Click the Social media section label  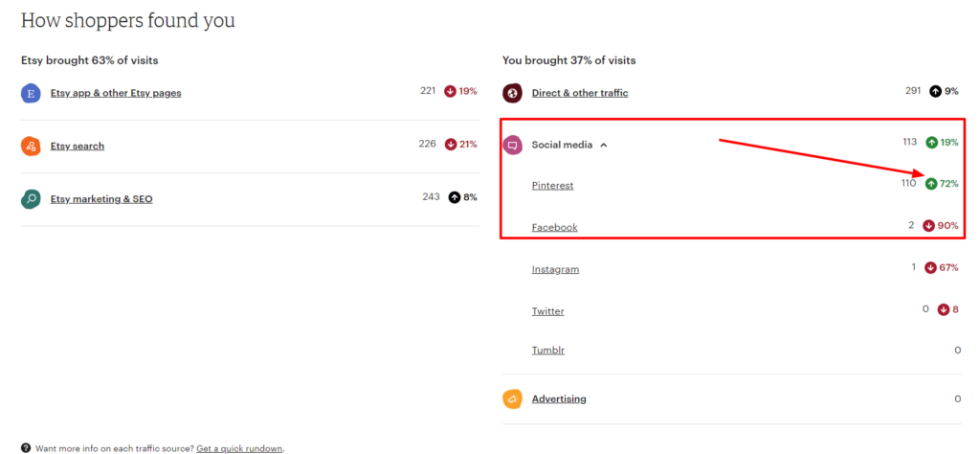pyautogui.click(x=562, y=145)
